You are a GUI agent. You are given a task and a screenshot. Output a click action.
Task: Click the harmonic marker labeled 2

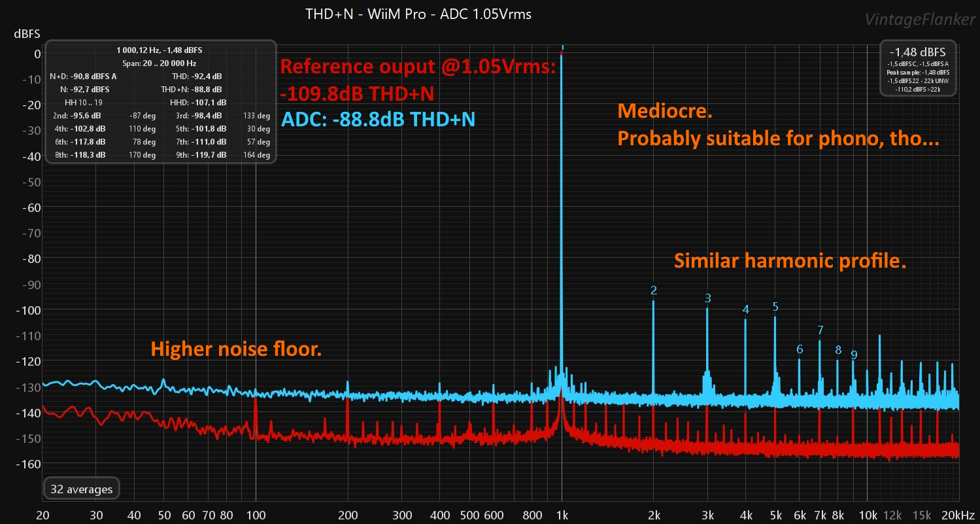(654, 290)
